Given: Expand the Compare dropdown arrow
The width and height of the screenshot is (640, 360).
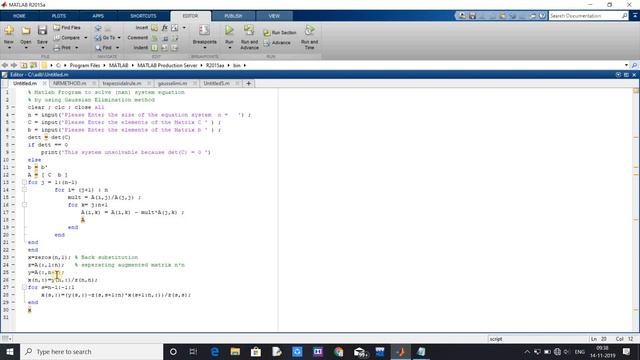Looking at the screenshot, I should click(x=86, y=38).
